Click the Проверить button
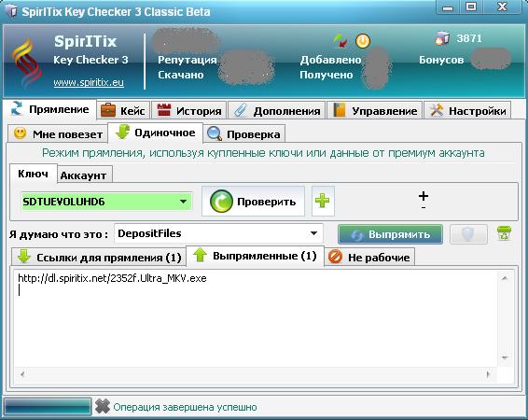The image size is (528, 420). (x=253, y=201)
